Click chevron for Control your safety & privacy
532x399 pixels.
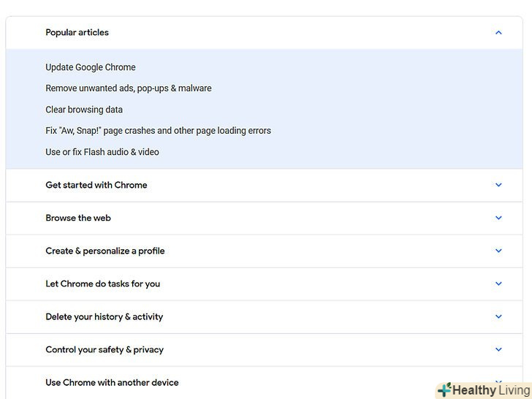[498, 349]
